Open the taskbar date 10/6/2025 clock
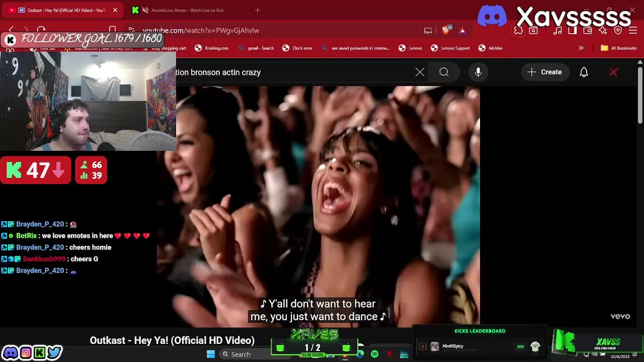644x362 pixels. [x=620, y=356]
